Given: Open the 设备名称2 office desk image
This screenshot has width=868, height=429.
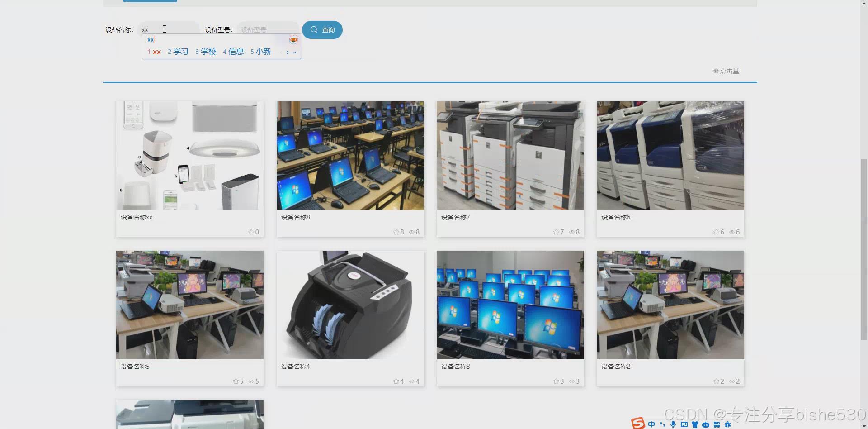Looking at the screenshot, I should coord(670,305).
